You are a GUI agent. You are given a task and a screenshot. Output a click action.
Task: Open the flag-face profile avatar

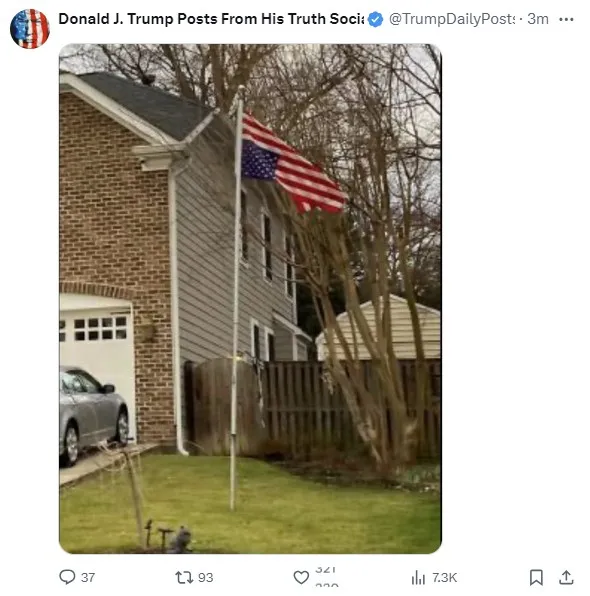[x=30, y=29]
